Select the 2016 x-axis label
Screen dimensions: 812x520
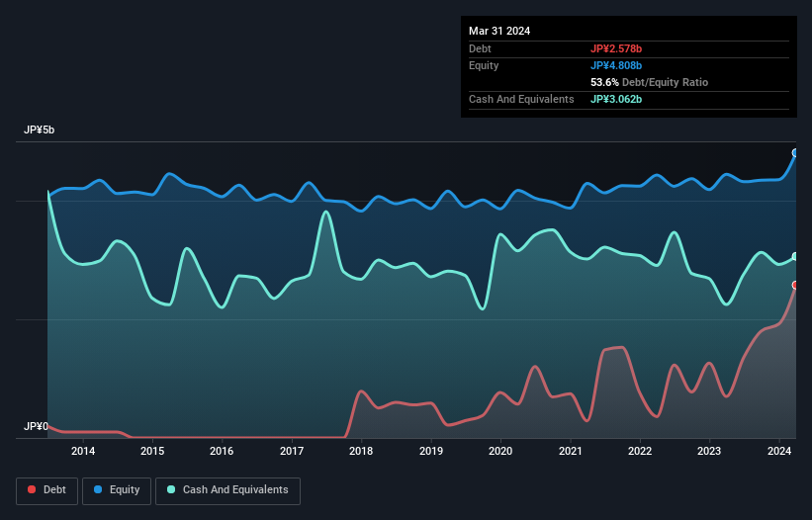[x=222, y=451]
